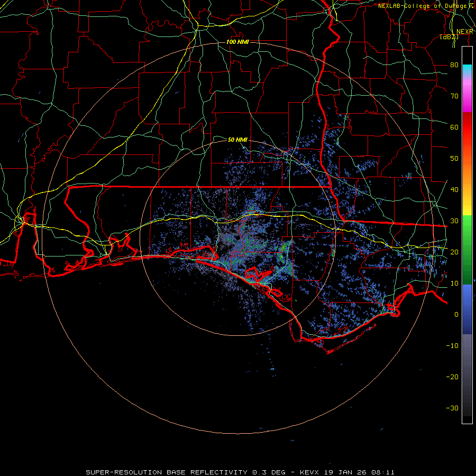Click the 0 value on the dBZ scale

(x=456, y=315)
